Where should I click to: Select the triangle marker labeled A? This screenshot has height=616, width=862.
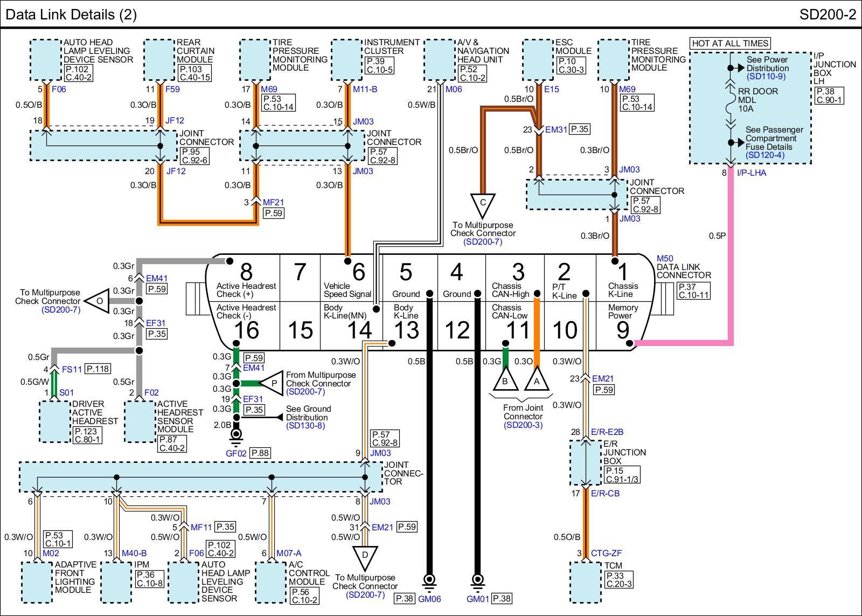click(x=536, y=380)
